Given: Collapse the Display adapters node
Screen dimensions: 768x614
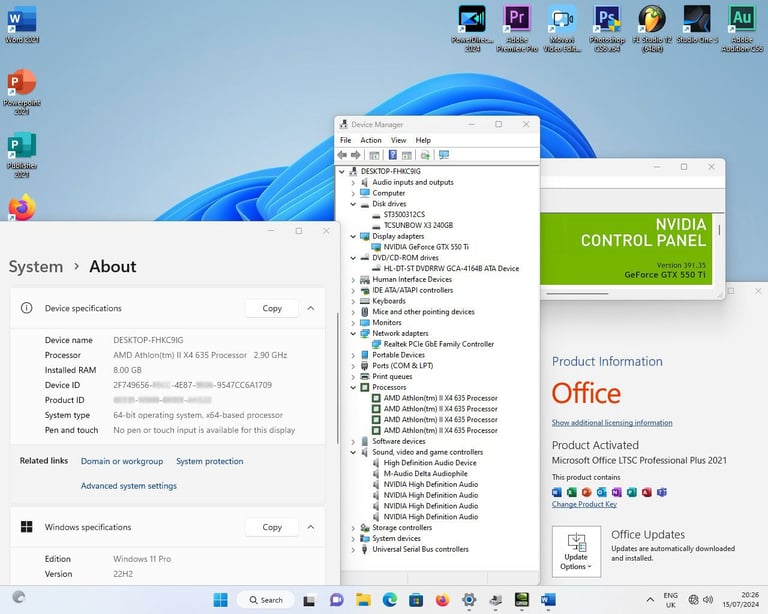Looking at the screenshot, I should tap(353, 236).
